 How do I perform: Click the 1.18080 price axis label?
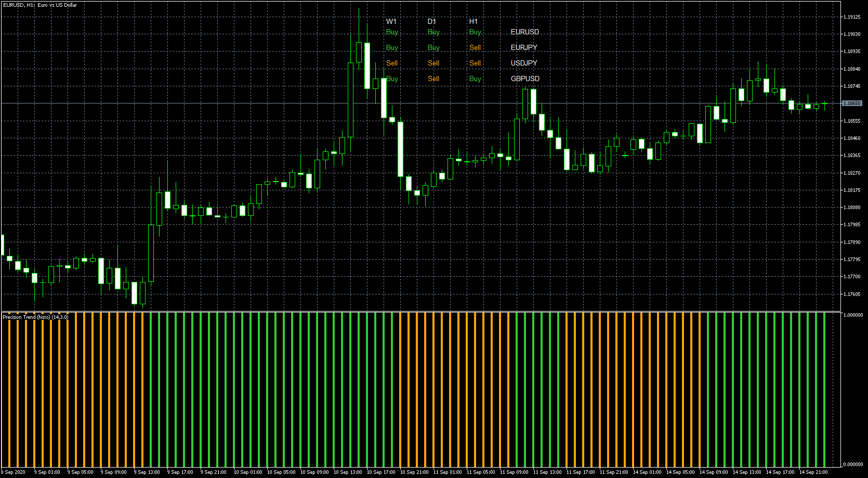pyautogui.click(x=852, y=208)
